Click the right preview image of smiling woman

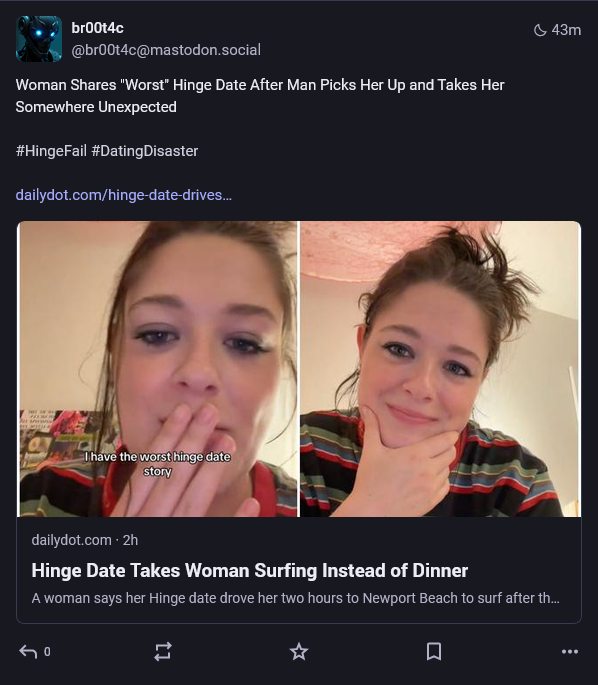pos(440,369)
